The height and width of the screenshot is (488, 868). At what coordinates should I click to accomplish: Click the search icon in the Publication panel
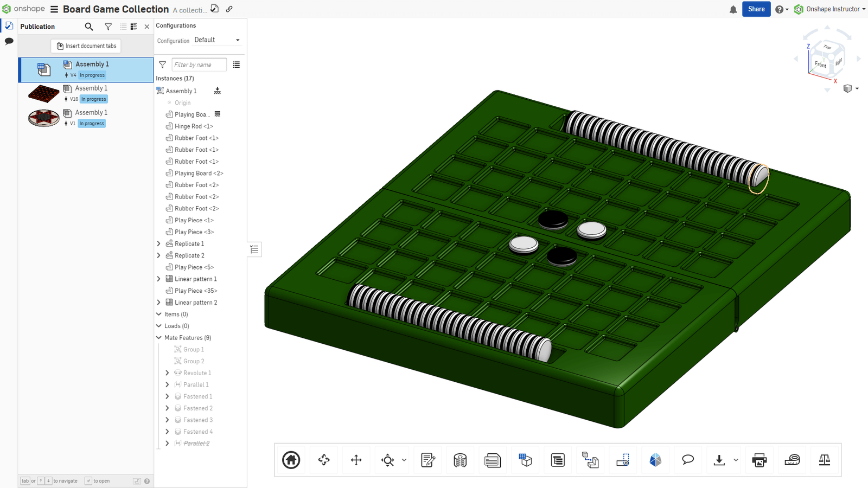[x=88, y=26]
